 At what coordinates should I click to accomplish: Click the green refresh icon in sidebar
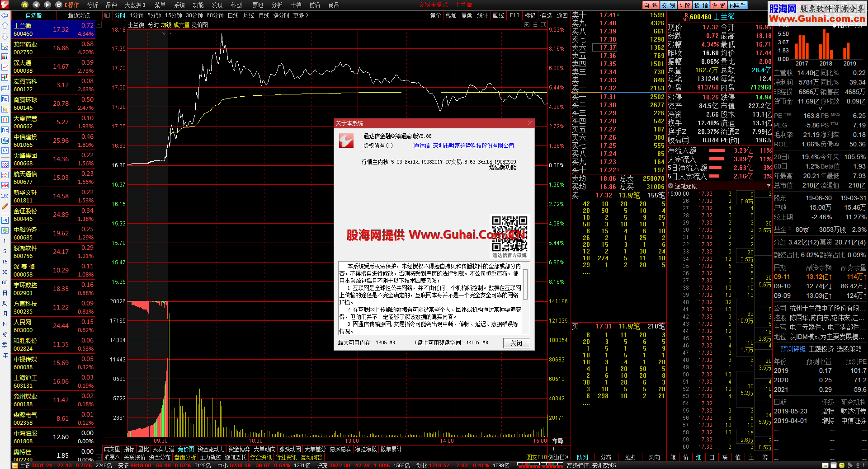click(x=5, y=230)
